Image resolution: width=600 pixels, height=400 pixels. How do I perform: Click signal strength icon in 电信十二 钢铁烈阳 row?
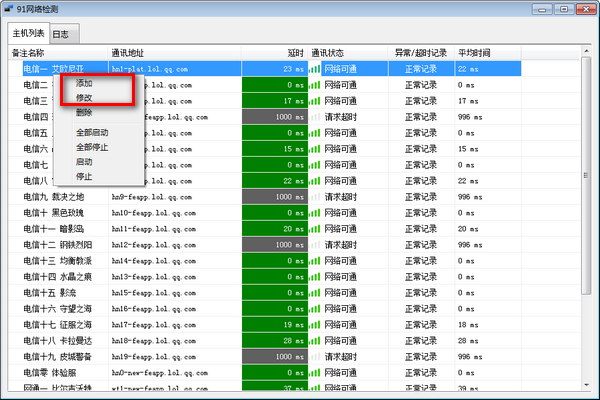(315, 245)
